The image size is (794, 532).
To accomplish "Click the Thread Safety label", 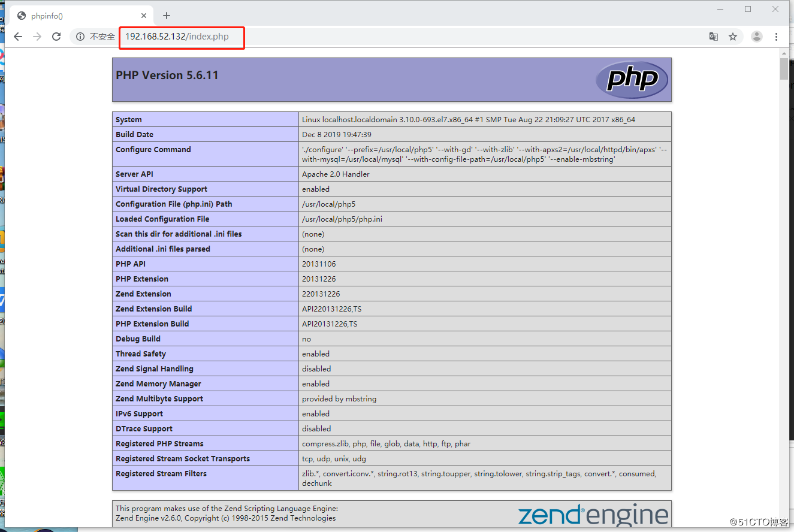I will point(141,354).
